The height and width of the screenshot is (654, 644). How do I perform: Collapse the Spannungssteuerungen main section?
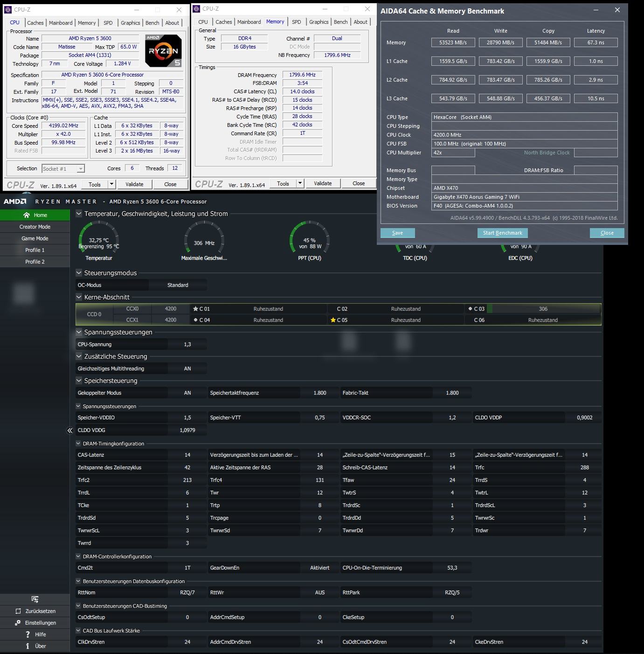click(79, 332)
